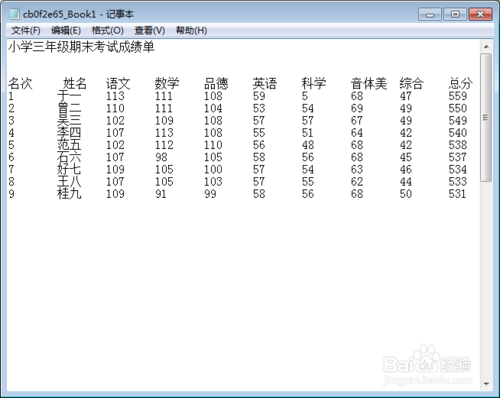Click rank number 9 in 名次 column
The height and width of the screenshot is (398, 500).
(x=11, y=194)
